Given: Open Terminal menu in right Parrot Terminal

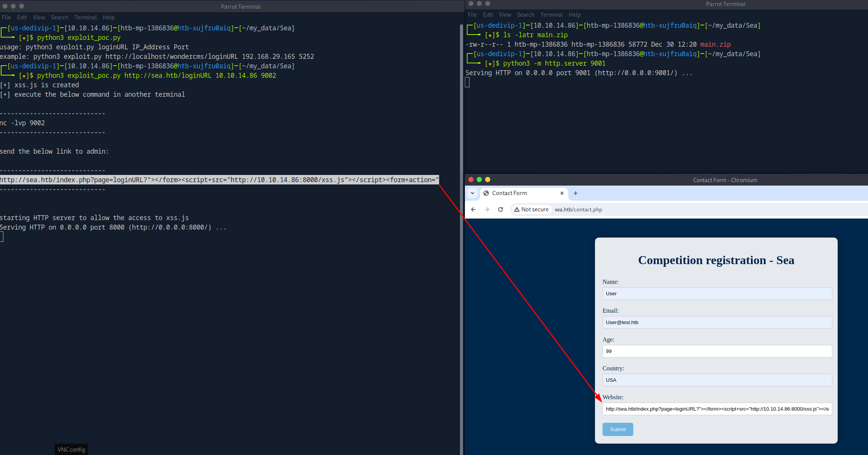Looking at the screenshot, I should tap(551, 15).
